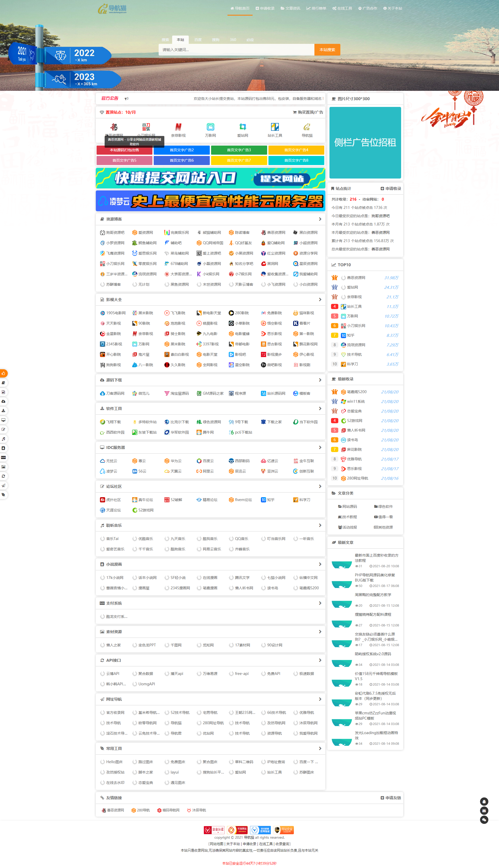Viewport: 499px width, 868px height.
Task: Click the book icon in the left sidebar
Action: pyautogui.click(x=3, y=382)
